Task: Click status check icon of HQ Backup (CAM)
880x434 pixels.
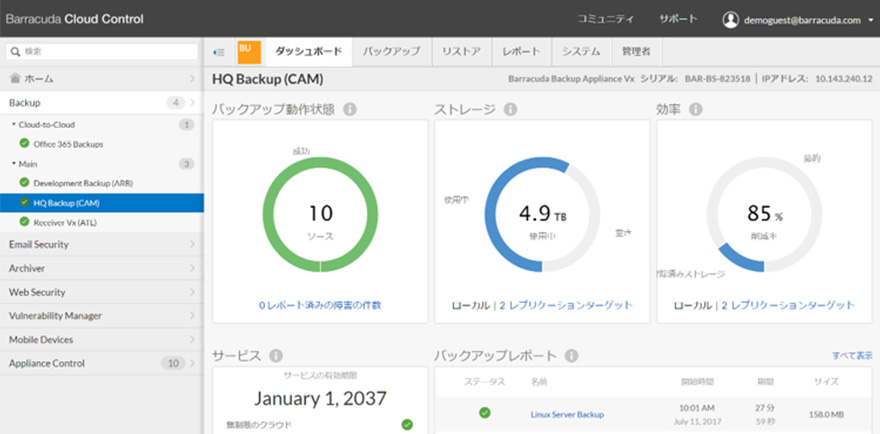Action: [24, 202]
